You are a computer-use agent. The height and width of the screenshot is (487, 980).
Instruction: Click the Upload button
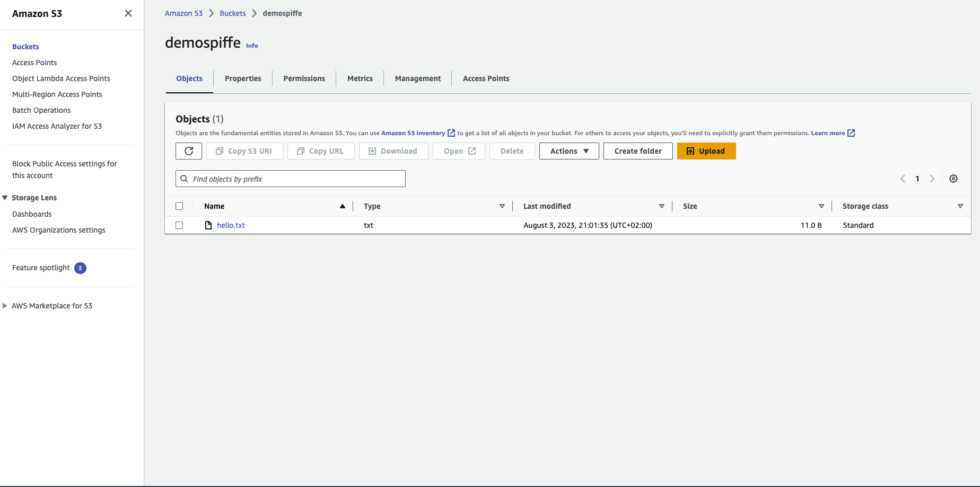tap(706, 151)
